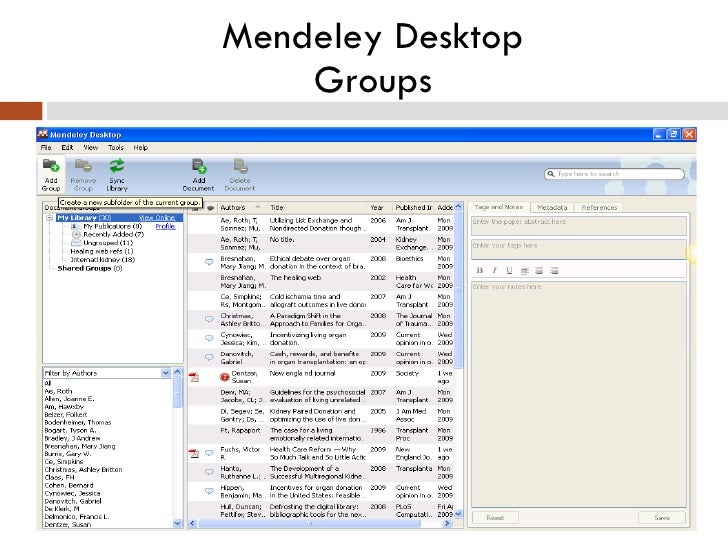Select the Internat kidney group
Viewport: 728px width, 546px height.
(103, 260)
